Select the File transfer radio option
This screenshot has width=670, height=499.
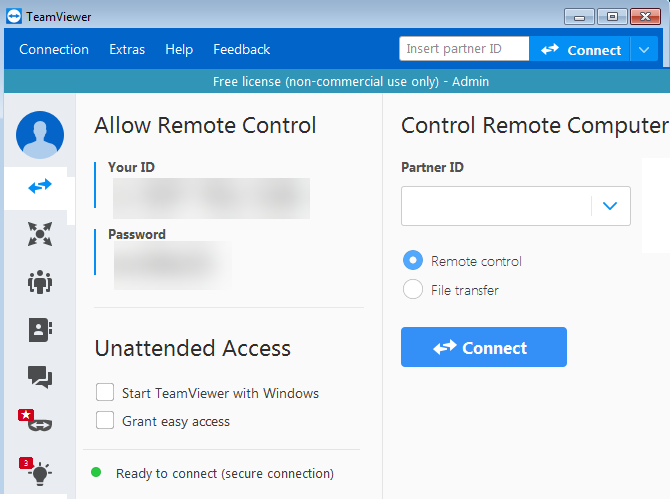click(x=412, y=290)
